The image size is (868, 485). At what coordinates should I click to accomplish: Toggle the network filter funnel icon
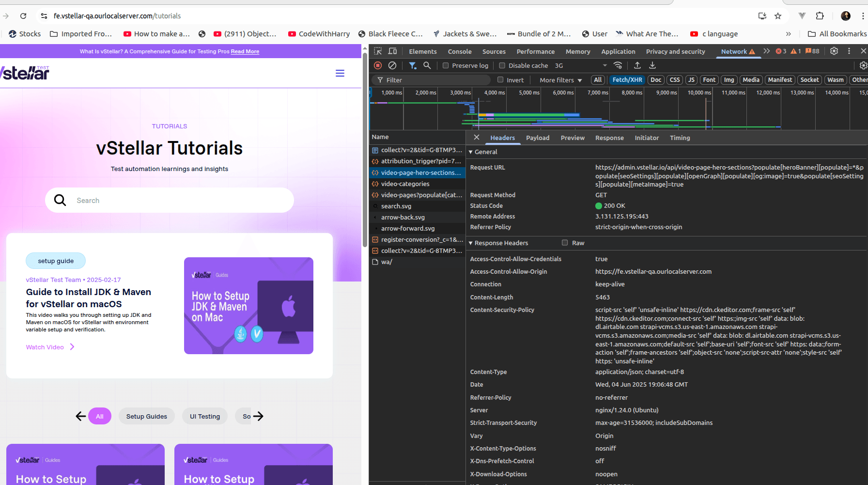(x=412, y=65)
